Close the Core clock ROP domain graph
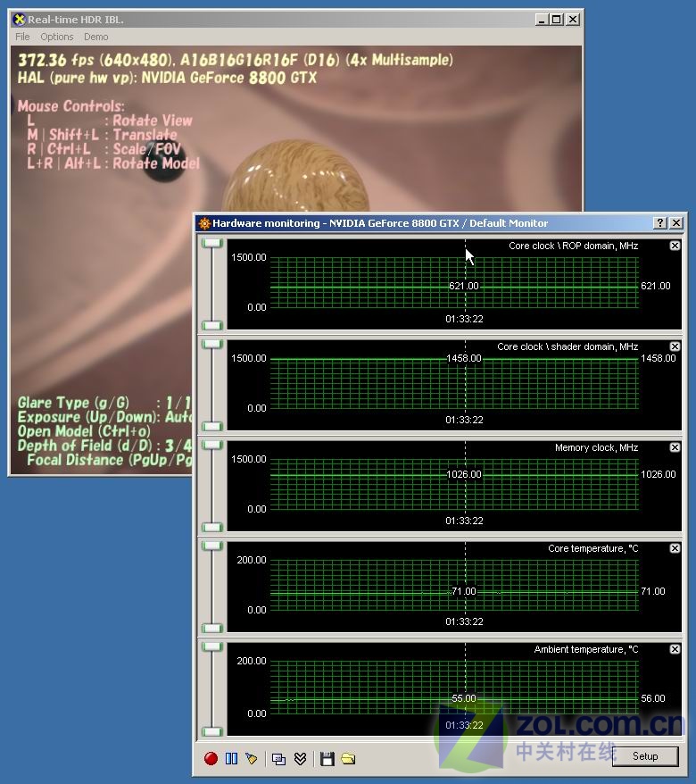Image resolution: width=696 pixels, height=784 pixels. point(675,246)
